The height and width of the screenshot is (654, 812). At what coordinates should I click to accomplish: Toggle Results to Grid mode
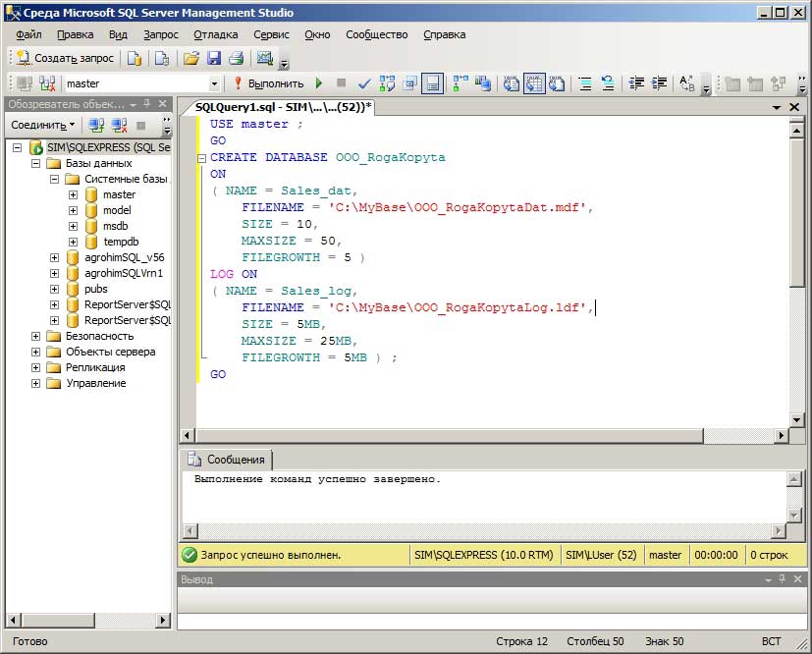point(533,84)
